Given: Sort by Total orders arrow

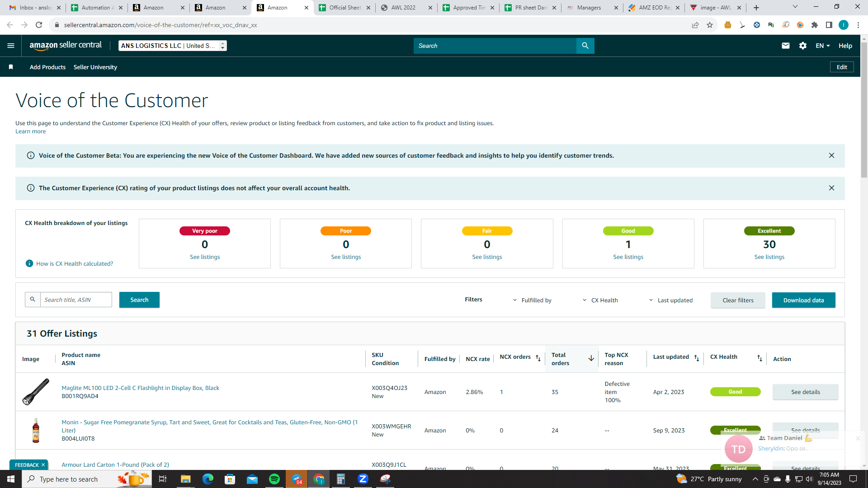Looking at the screenshot, I should tap(591, 358).
